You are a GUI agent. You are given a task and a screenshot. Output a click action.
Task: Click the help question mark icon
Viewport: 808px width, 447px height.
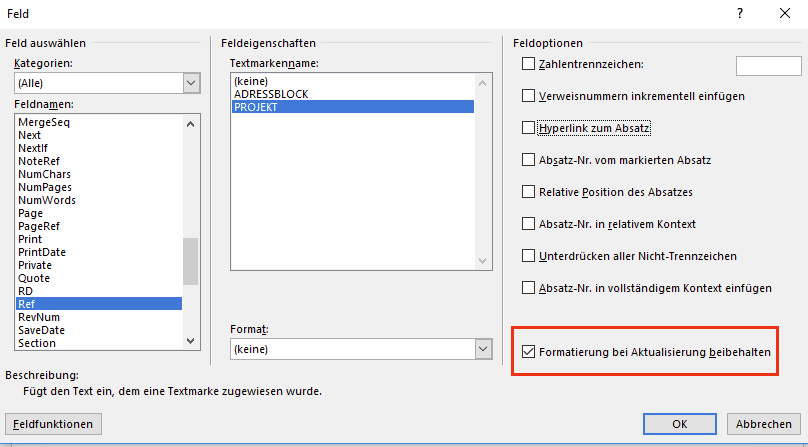(740, 13)
